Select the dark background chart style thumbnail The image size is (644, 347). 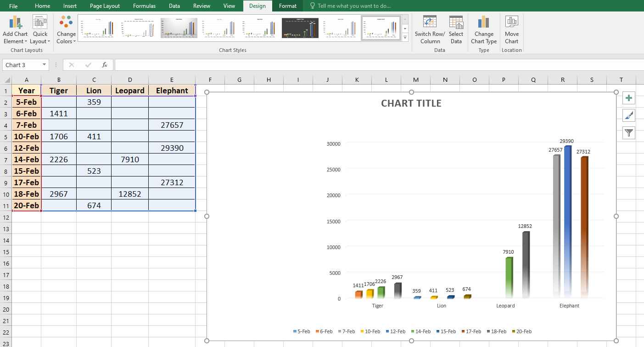[300, 28]
